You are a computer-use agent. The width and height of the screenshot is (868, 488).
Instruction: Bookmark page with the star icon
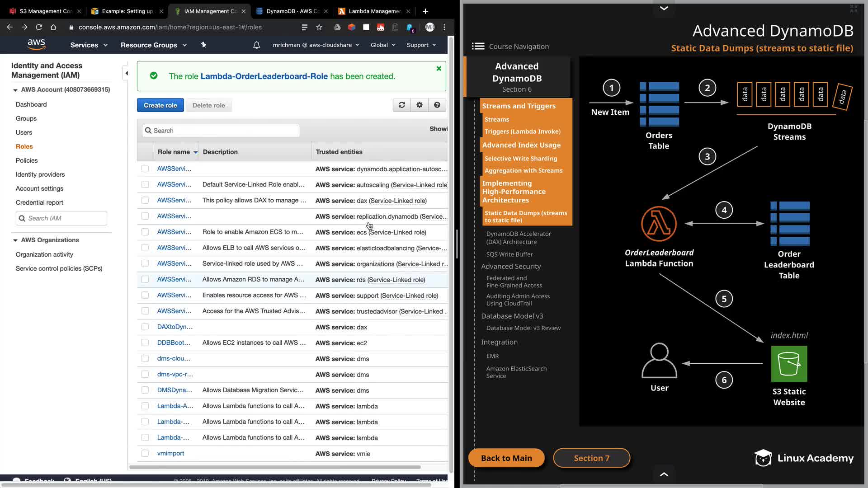point(319,27)
